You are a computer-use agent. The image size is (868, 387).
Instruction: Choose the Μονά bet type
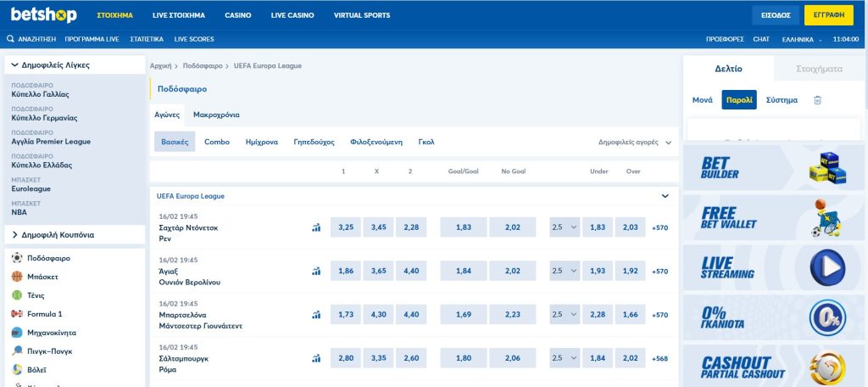(703, 100)
